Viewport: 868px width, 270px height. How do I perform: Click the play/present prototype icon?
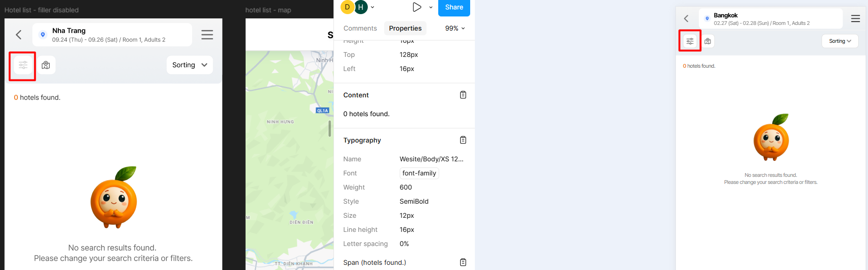417,7
